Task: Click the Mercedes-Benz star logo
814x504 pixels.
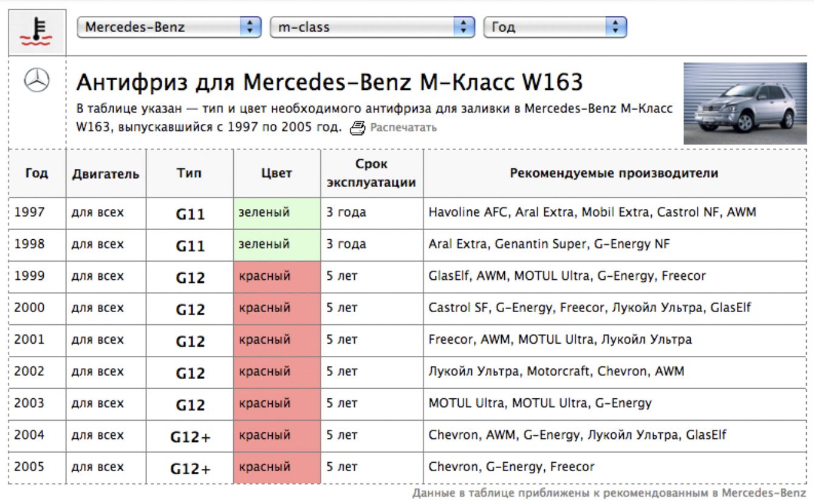Action: (36, 80)
